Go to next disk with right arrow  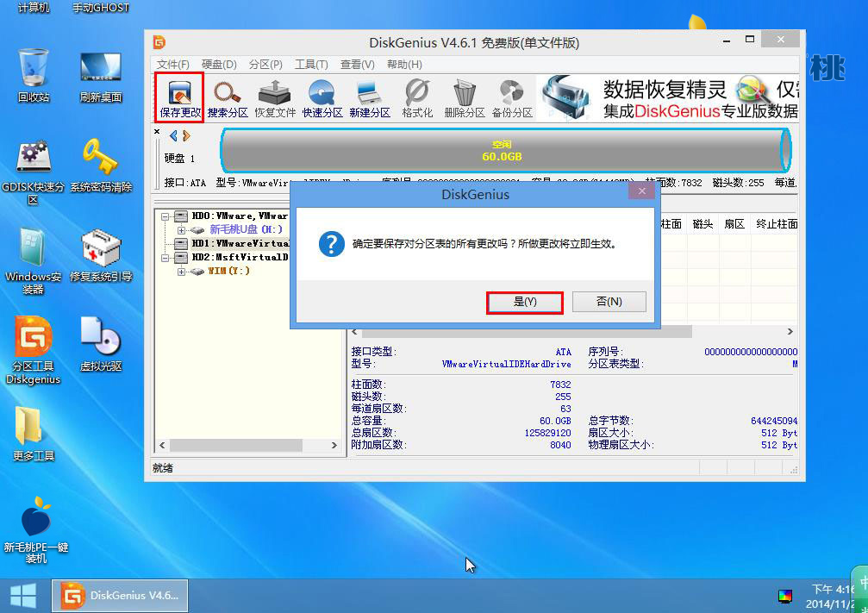pyautogui.click(x=186, y=135)
